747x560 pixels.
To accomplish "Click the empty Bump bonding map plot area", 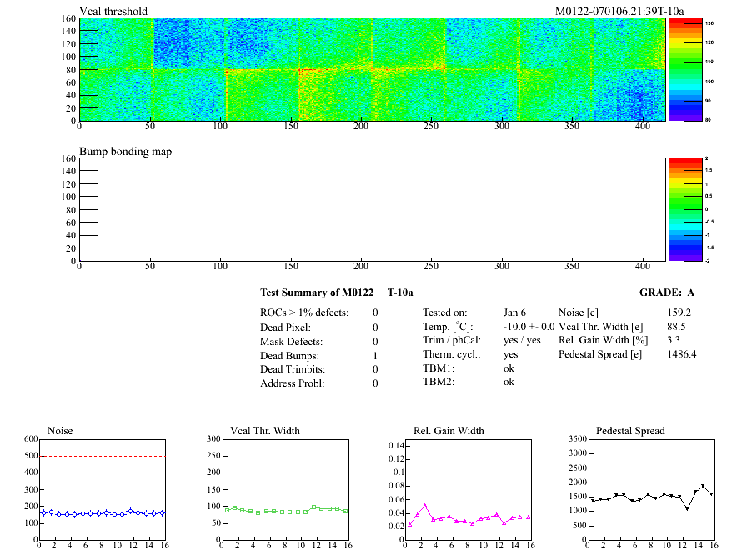I will pyautogui.click(x=372, y=208).
